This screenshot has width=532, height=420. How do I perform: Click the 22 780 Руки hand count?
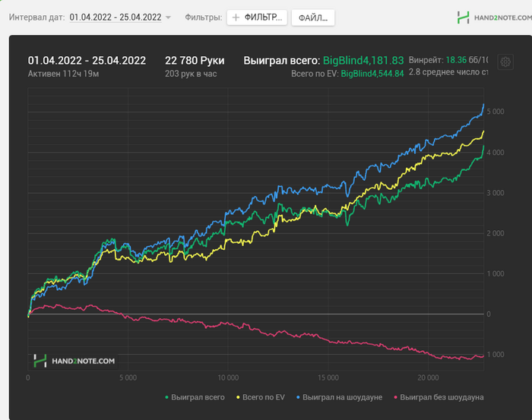[195, 61]
